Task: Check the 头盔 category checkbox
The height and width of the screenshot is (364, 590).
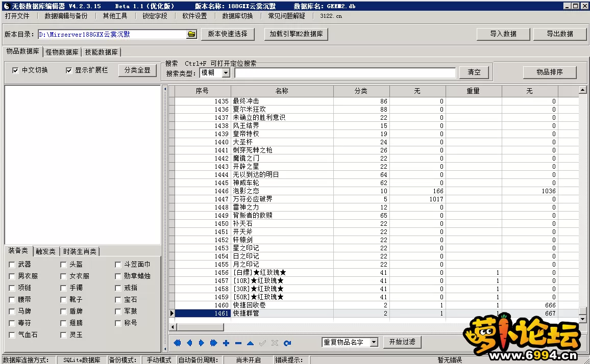Action: click(x=63, y=265)
